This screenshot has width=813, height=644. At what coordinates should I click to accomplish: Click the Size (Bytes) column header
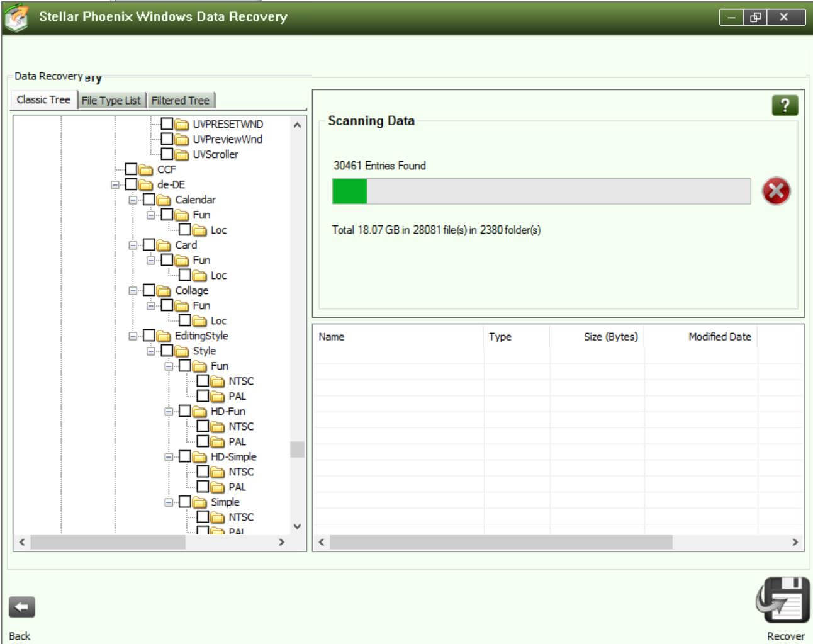click(x=610, y=337)
